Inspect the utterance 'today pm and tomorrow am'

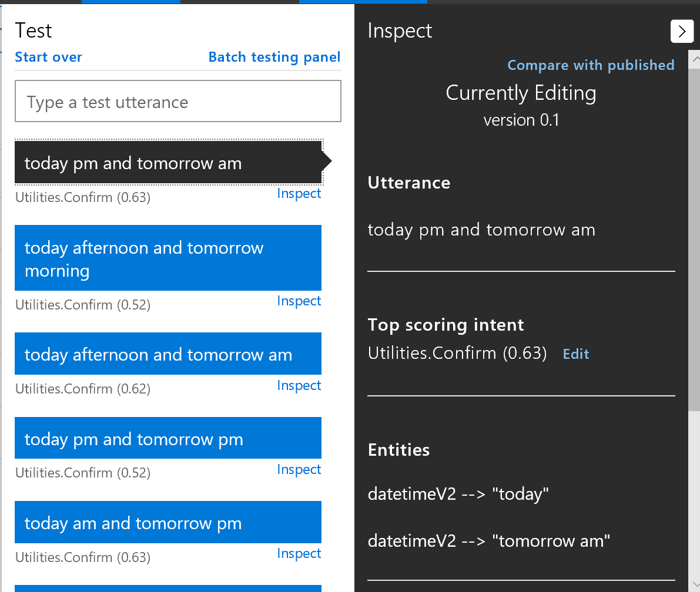coord(299,193)
